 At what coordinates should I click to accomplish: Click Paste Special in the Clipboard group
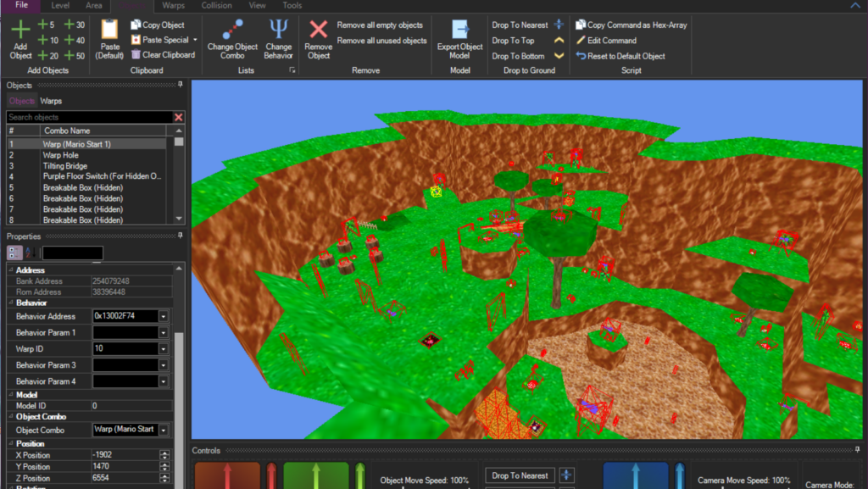160,40
